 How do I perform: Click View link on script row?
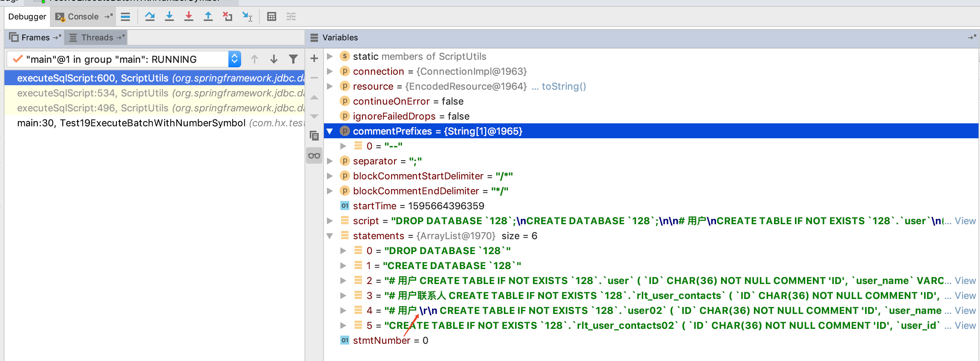(965, 221)
